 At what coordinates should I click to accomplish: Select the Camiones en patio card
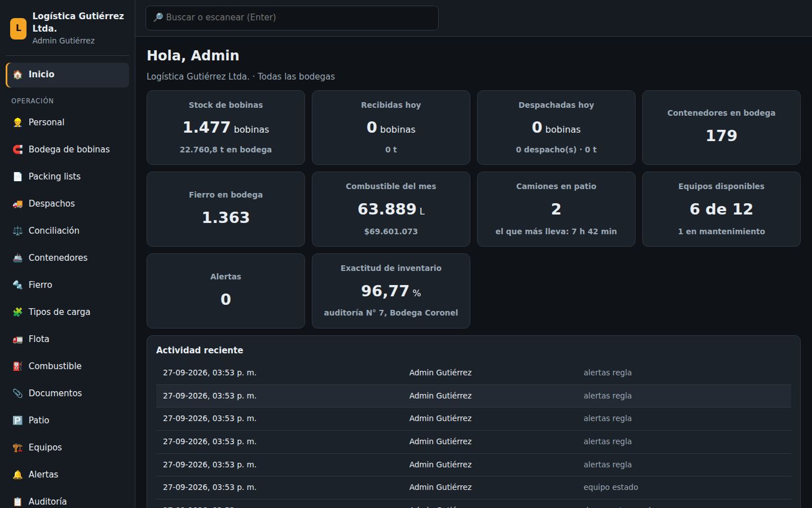pyautogui.click(x=556, y=209)
